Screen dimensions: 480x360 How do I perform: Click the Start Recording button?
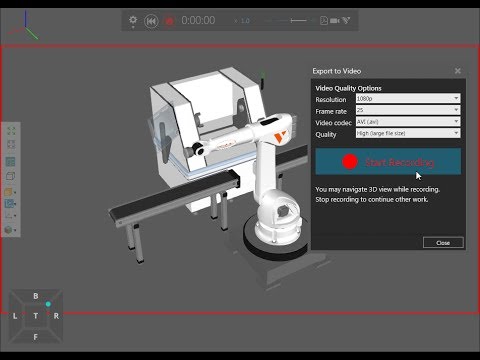[x=388, y=162]
